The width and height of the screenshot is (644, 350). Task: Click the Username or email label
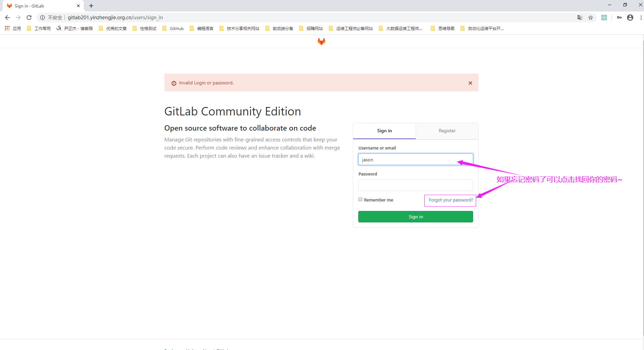(x=377, y=148)
